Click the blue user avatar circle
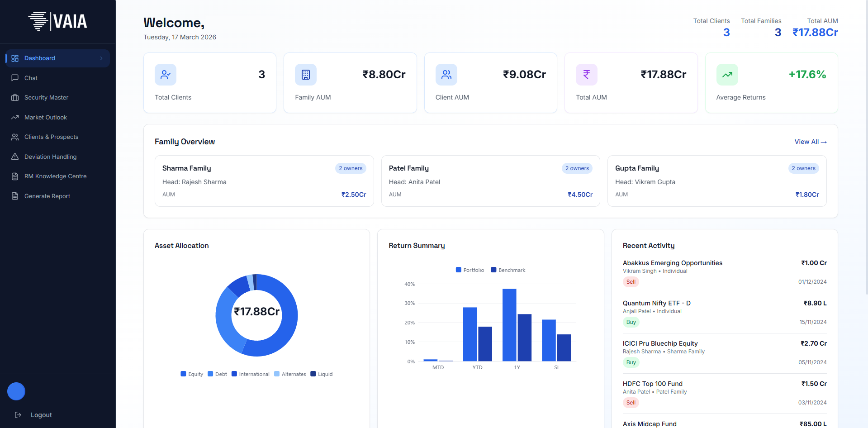This screenshot has width=868, height=428. [16, 391]
